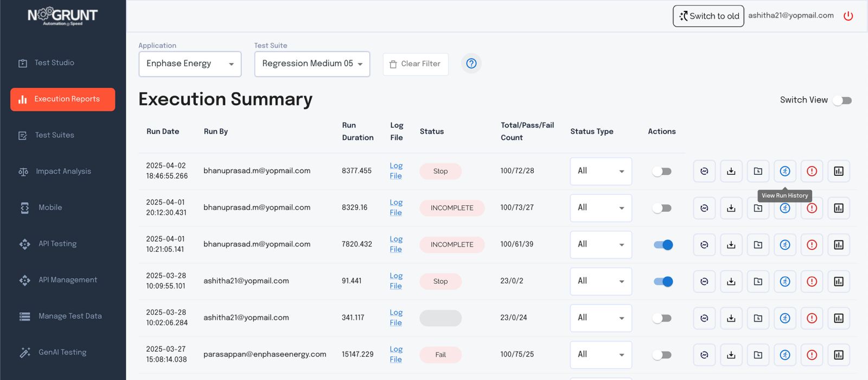Disable the toggle in the 23/0/2 row
Viewport: 868px width, 380px height.
663,281
